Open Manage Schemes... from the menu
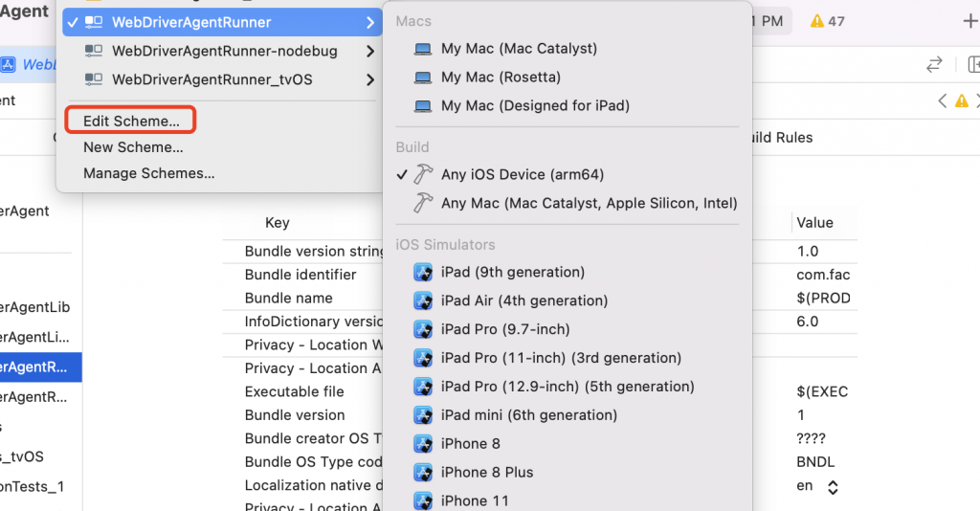This screenshot has height=511, width=980. (x=148, y=173)
